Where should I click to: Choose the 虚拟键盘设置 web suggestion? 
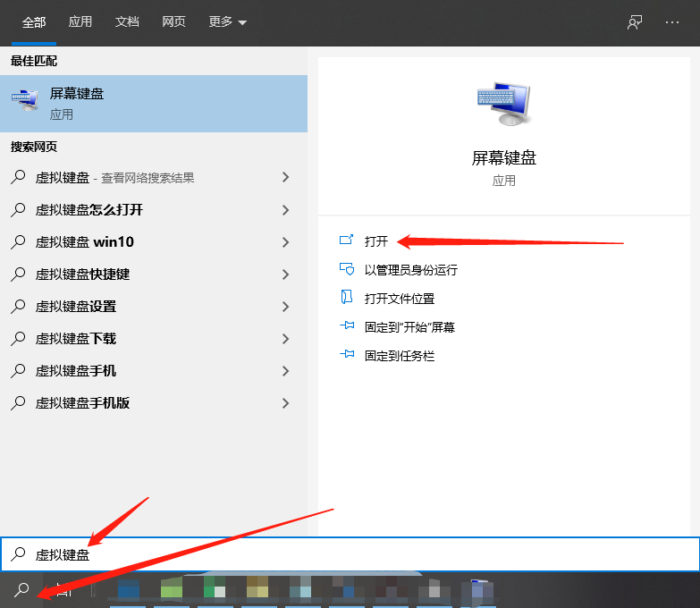coord(76,307)
